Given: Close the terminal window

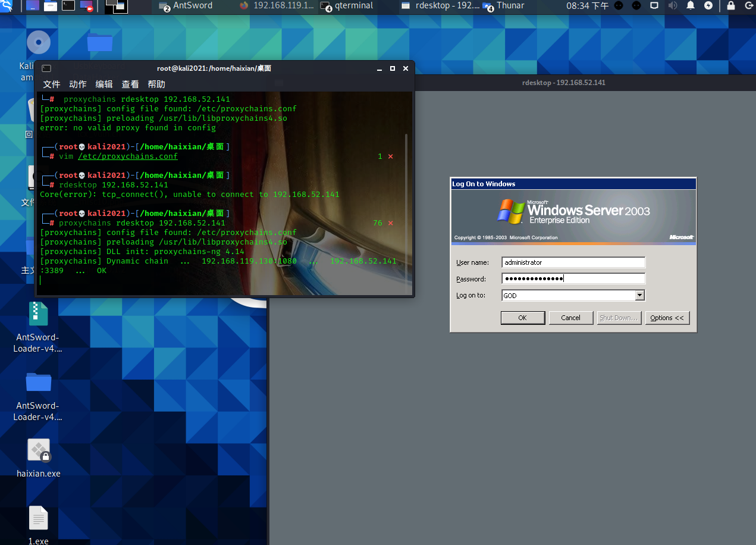Looking at the screenshot, I should [x=406, y=68].
